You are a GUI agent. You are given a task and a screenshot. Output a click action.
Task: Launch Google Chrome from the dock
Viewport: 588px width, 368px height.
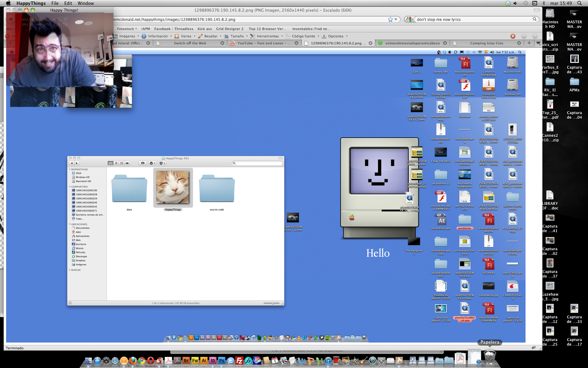tap(141, 361)
